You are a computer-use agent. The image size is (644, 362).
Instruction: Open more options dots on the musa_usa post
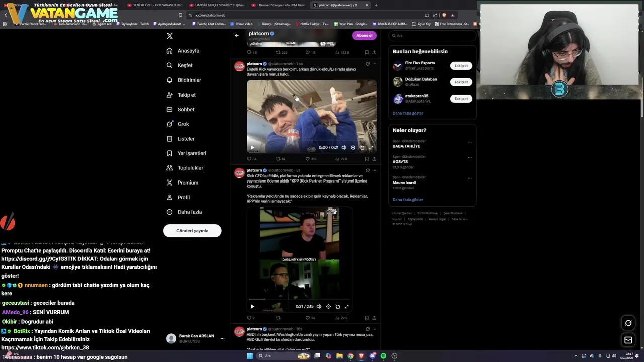tap(375, 329)
